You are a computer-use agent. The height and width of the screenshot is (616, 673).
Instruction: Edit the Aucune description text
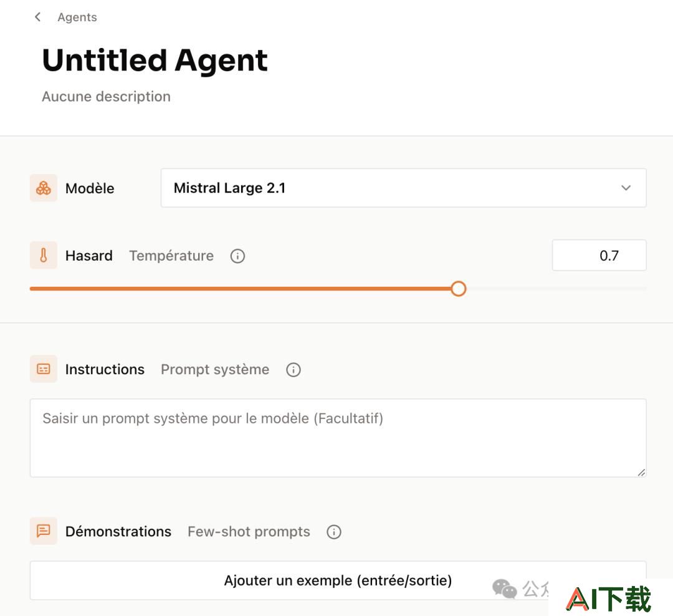107,97
